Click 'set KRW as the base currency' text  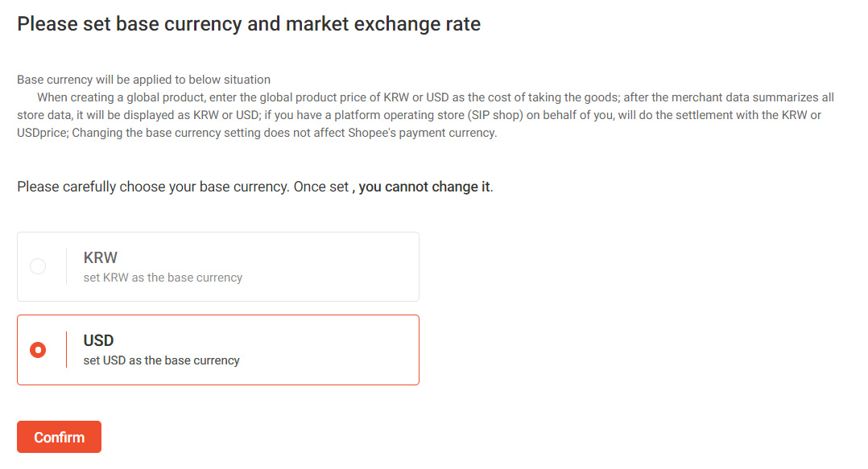(163, 278)
